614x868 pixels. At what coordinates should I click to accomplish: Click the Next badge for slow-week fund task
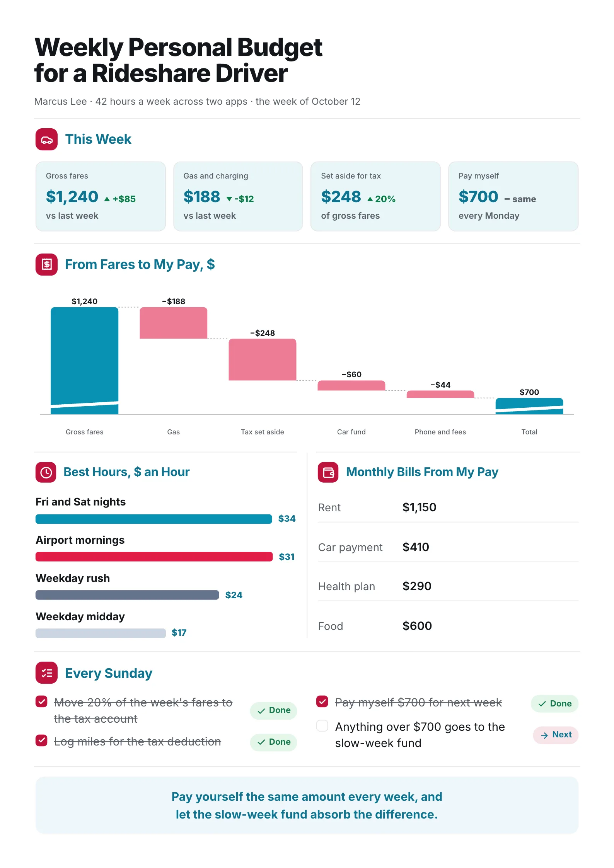tap(556, 735)
